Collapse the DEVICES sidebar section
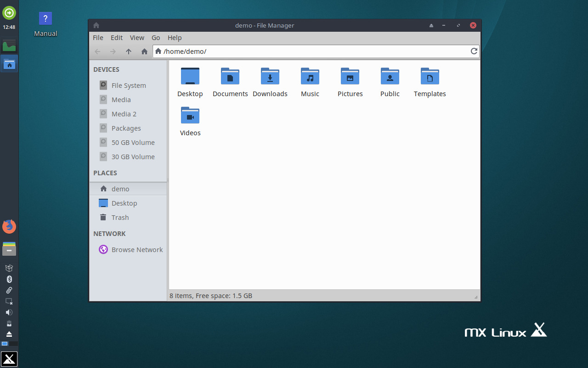This screenshot has height=368, width=588. [x=107, y=69]
